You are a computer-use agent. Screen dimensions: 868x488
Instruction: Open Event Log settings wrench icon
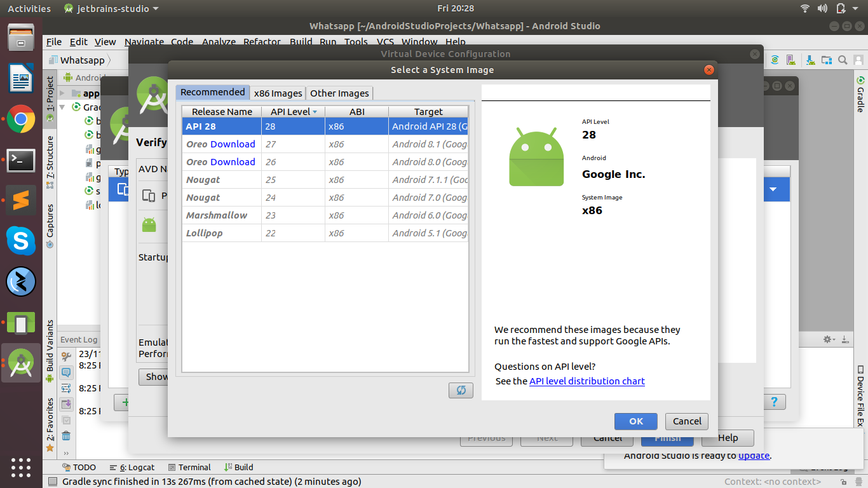point(66,355)
